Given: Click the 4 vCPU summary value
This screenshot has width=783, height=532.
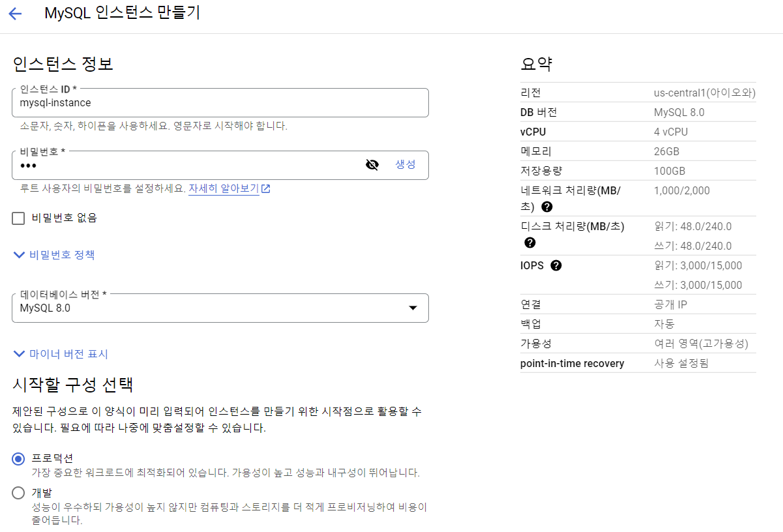Looking at the screenshot, I should [671, 132].
